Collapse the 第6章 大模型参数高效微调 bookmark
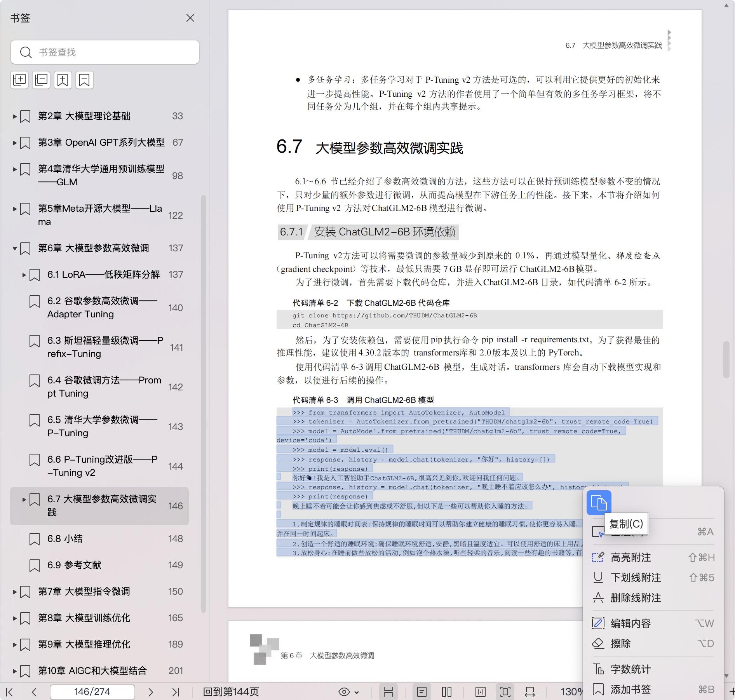 coord(15,248)
